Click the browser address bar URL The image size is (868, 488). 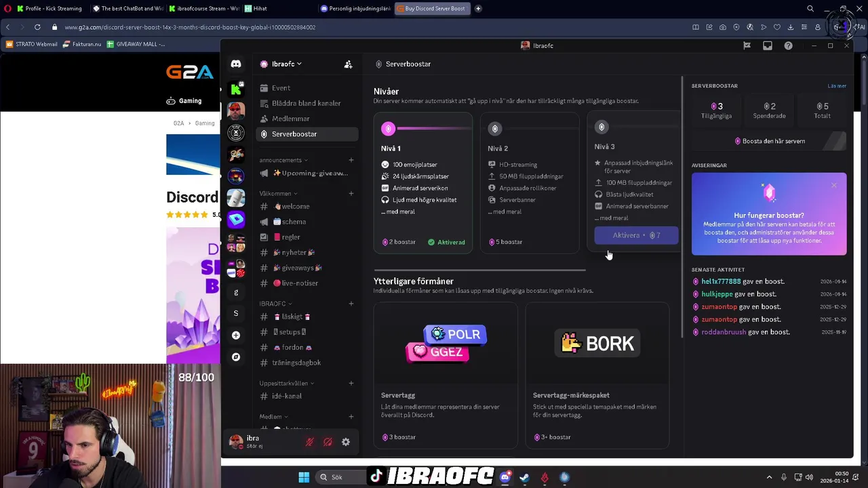pos(190,27)
